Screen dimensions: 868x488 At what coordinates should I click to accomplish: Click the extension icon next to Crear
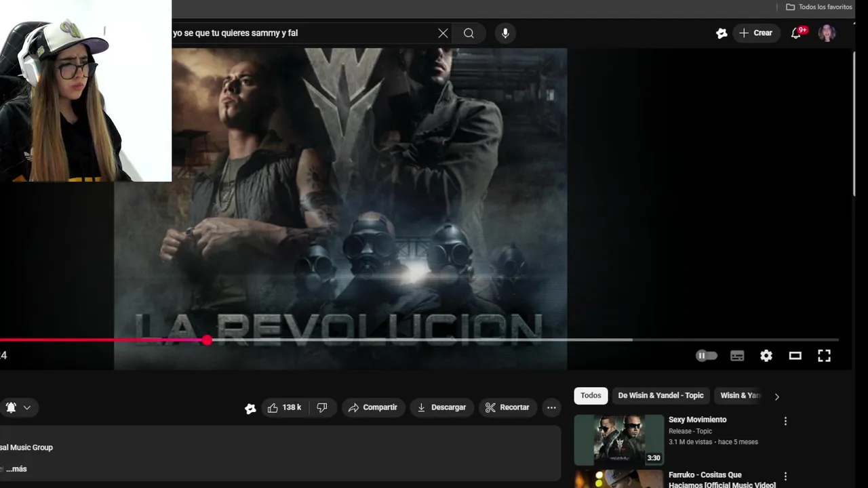click(722, 33)
